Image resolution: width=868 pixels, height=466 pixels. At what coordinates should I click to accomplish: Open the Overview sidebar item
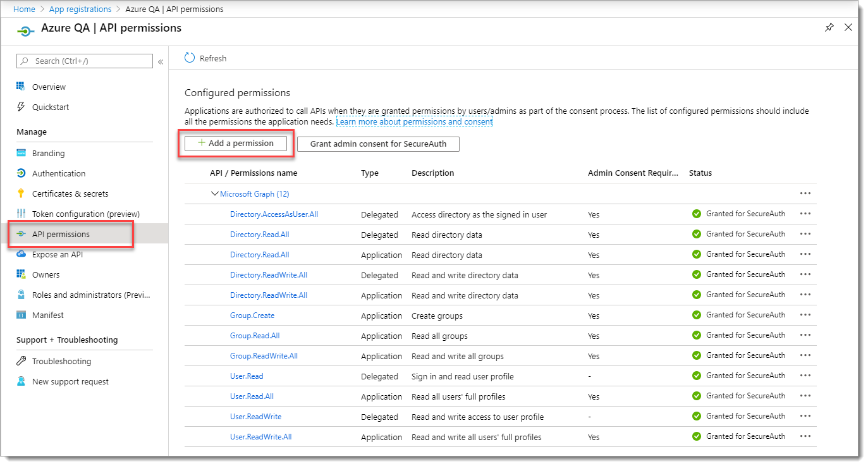point(49,87)
